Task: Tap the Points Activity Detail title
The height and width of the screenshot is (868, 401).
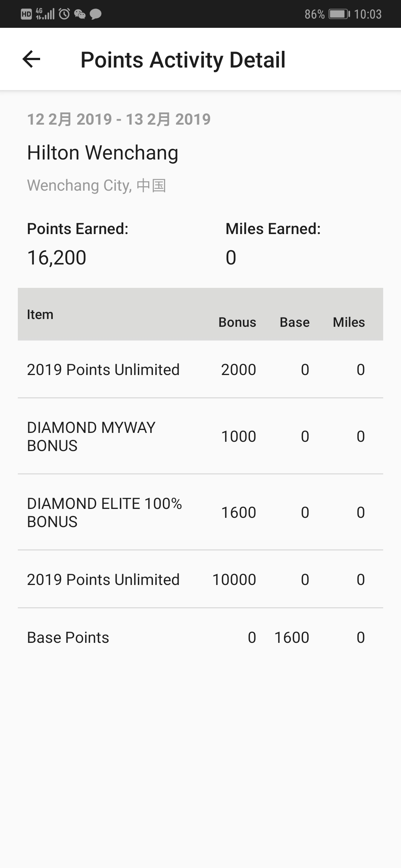Action: coord(183,60)
